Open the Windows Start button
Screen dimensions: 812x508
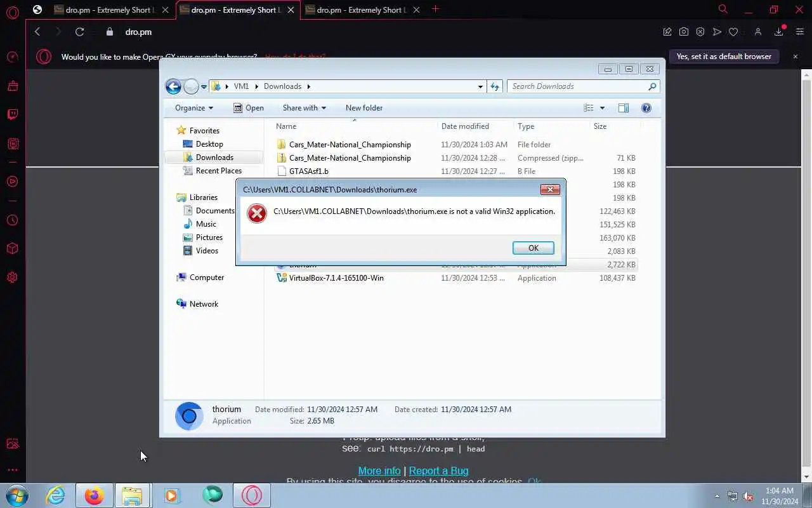click(18, 495)
